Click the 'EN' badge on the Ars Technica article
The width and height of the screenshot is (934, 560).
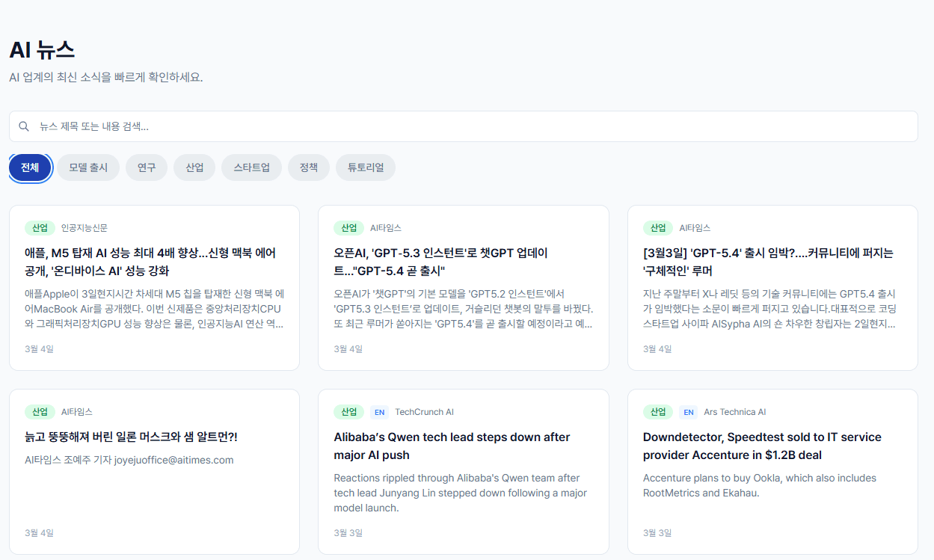(688, 411)
